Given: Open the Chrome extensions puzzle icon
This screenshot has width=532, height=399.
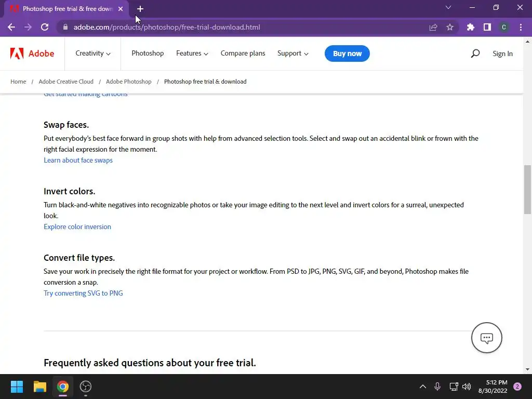Looking at the screenshot, I should click(471, 27).
